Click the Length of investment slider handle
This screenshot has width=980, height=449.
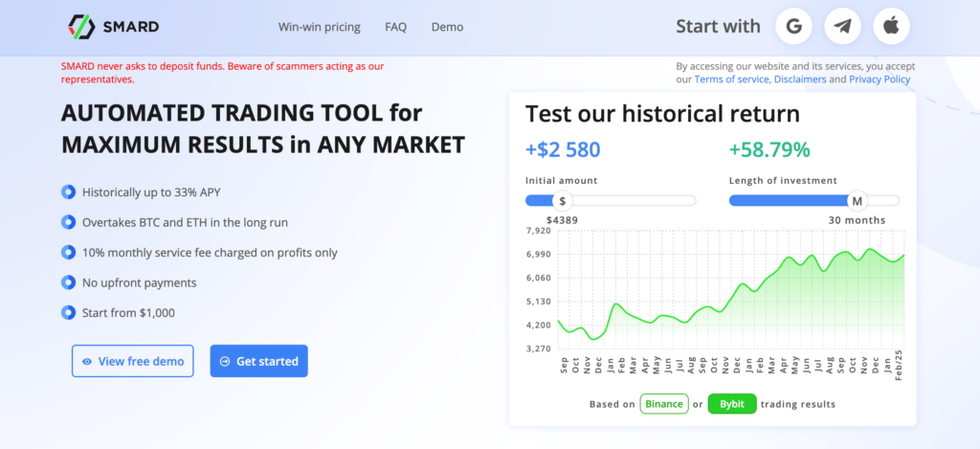(857, 201)
